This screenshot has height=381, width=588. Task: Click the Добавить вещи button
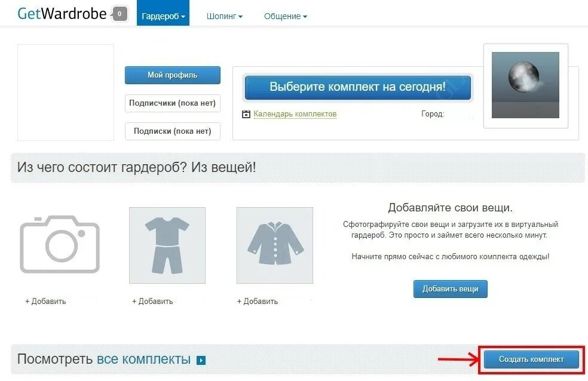451,289
